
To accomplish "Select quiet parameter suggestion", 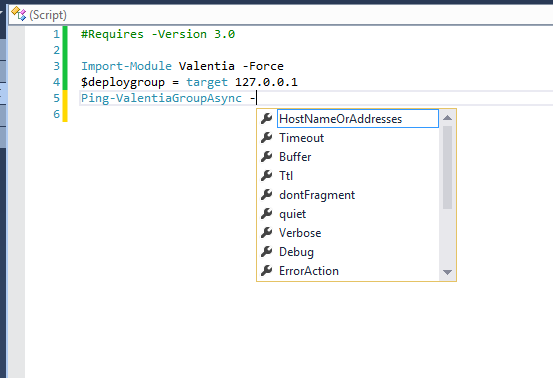I will [x=292, y=214].
